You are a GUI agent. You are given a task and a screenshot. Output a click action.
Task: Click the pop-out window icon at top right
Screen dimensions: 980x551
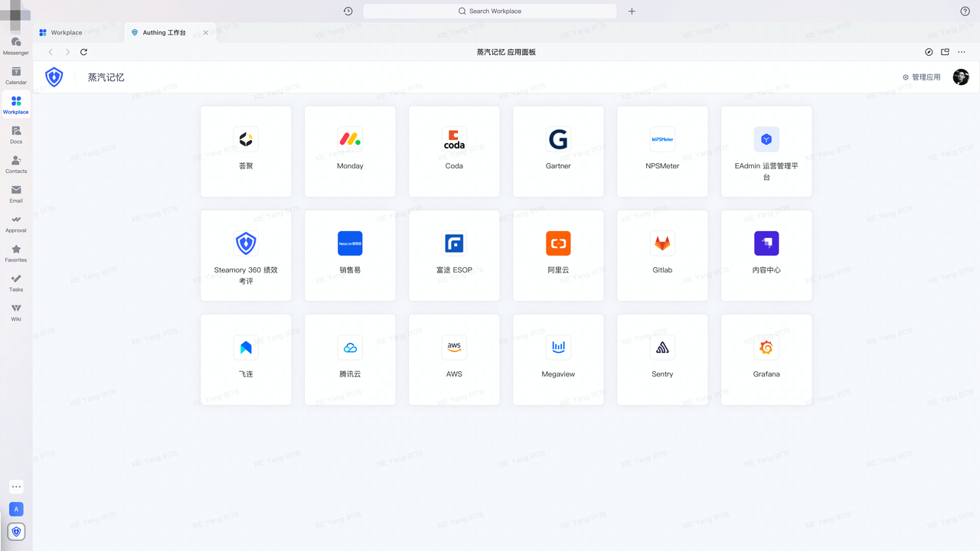(945, 52)
